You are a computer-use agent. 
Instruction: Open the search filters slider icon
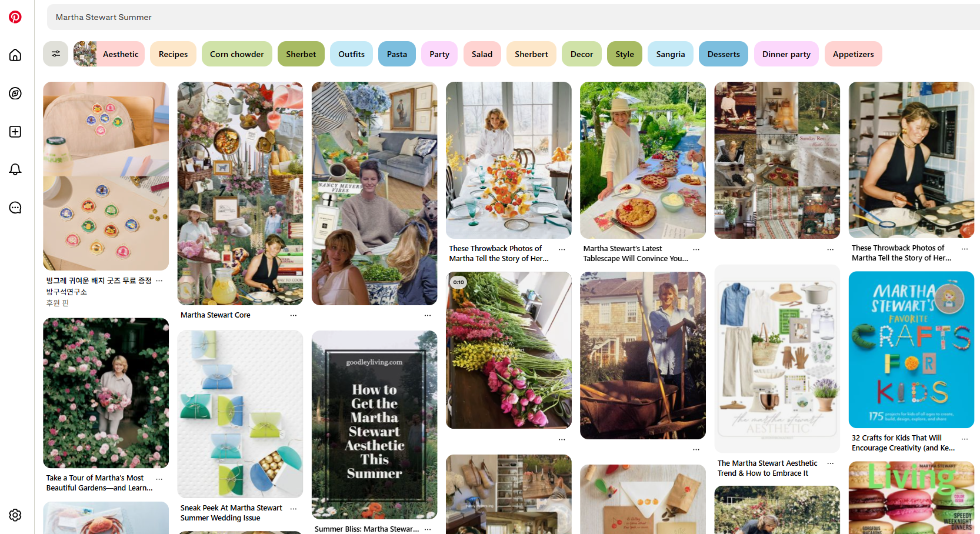point(55,54)
